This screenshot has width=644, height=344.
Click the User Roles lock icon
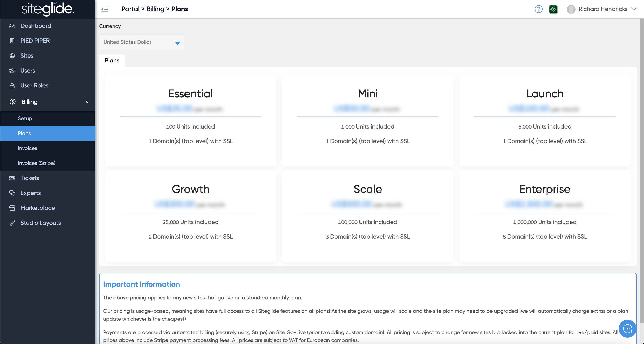point(12,86)
